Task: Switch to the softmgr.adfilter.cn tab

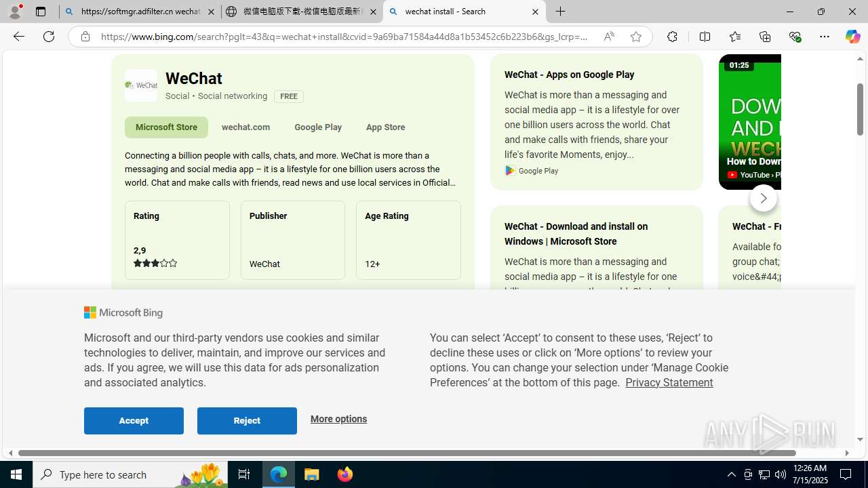Action: tap(139, 12)
